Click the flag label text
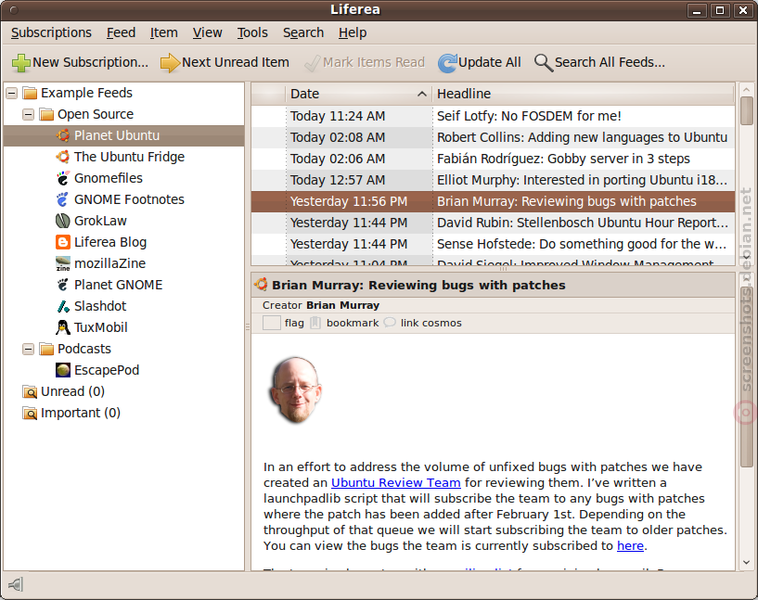Viewport: 758px width, 600px height. click(x=294, y=323)
